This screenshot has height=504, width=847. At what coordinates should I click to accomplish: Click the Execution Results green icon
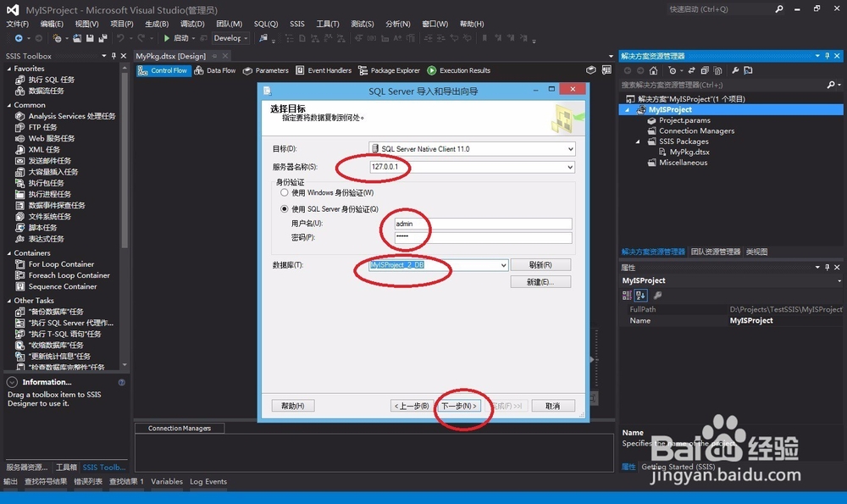(x=432, y=71)
